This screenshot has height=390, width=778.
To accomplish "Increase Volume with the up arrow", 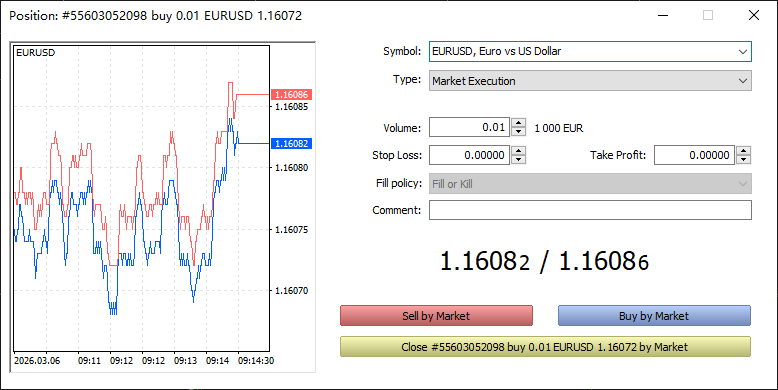I will coord(518,123).
